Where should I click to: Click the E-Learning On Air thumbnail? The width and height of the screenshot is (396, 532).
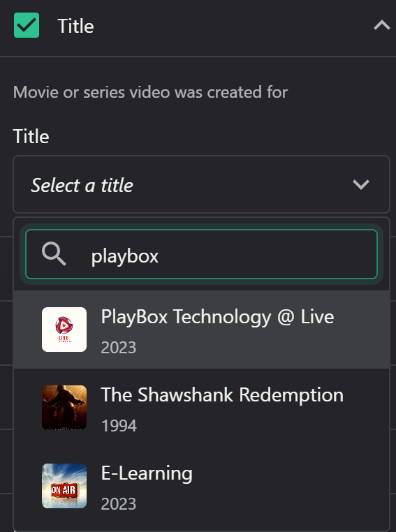point(64,486)
